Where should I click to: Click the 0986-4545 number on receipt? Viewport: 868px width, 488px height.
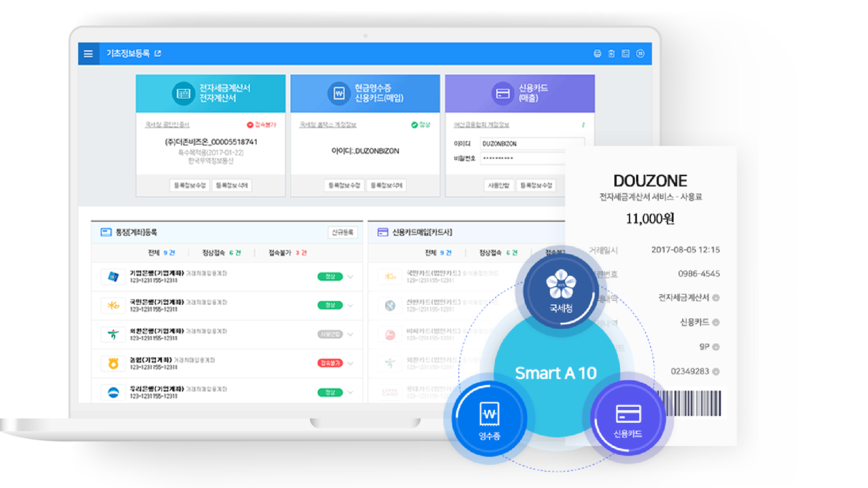[699, 274]
